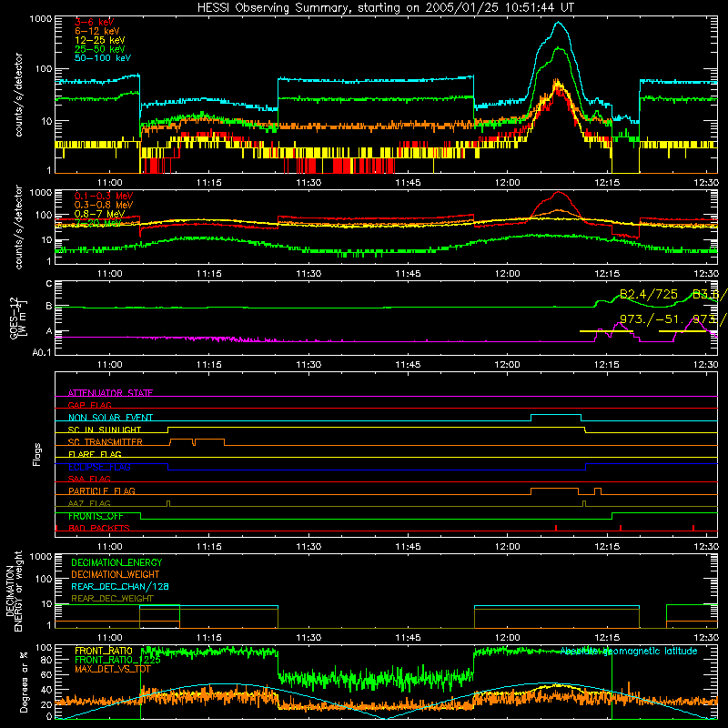Click the MAX_DET_VS_TOT legend label
Screen dimensions: 728x728
pos(112,669)
